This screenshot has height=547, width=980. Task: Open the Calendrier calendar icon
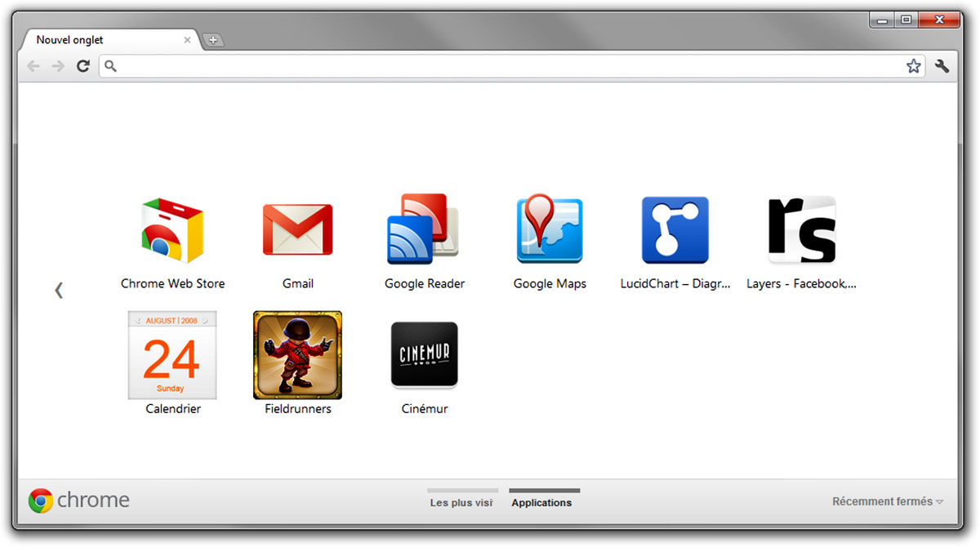pyautogui.click(x=172, y=355)
